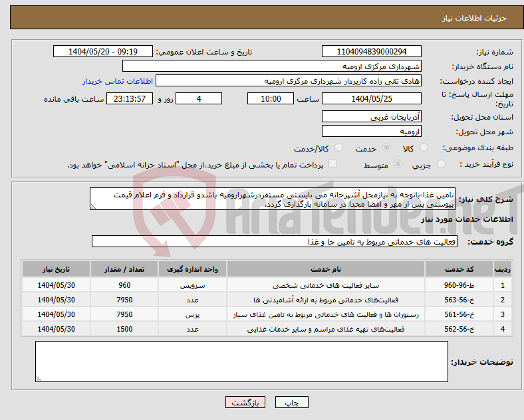Click the کد خدمت column header
This screenshot has width=524, height=420.
[459, 269]
